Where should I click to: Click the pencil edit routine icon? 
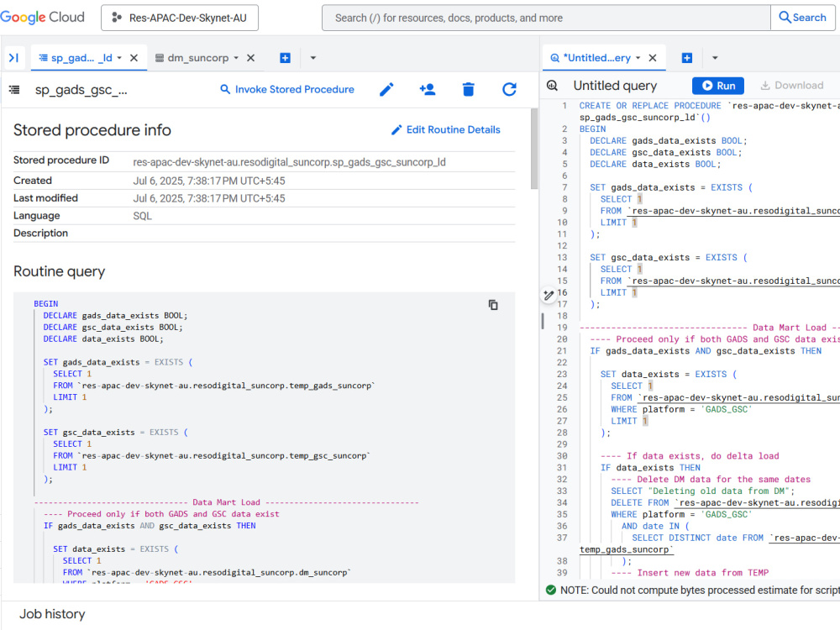(x=386, y=90)
